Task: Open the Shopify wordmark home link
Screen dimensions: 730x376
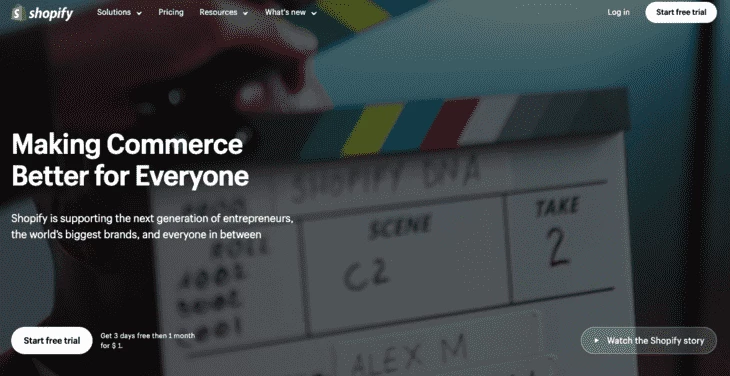Action: tap(51, 14)
